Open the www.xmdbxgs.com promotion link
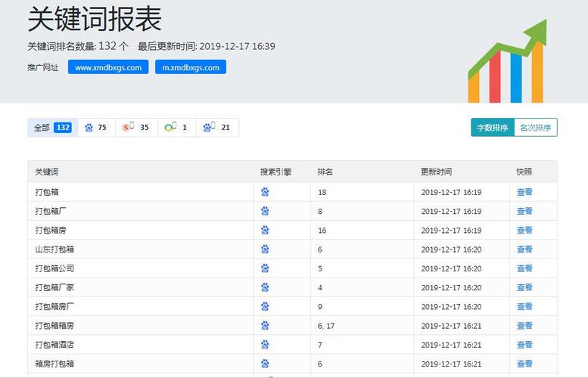Screen dimensions: 588x378 (108, 67)
